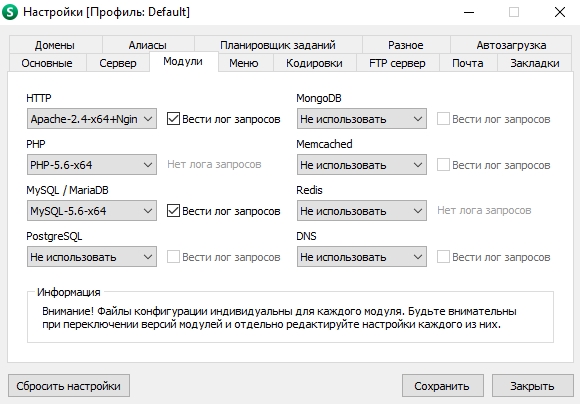Select the Модули tab
The height and width of the screenshot is (404, 580).
(183, 61)
